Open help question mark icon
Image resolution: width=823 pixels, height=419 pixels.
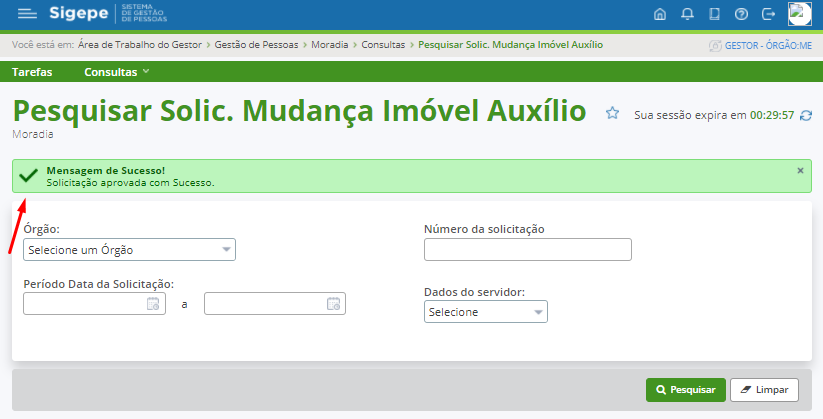point(741,14)
